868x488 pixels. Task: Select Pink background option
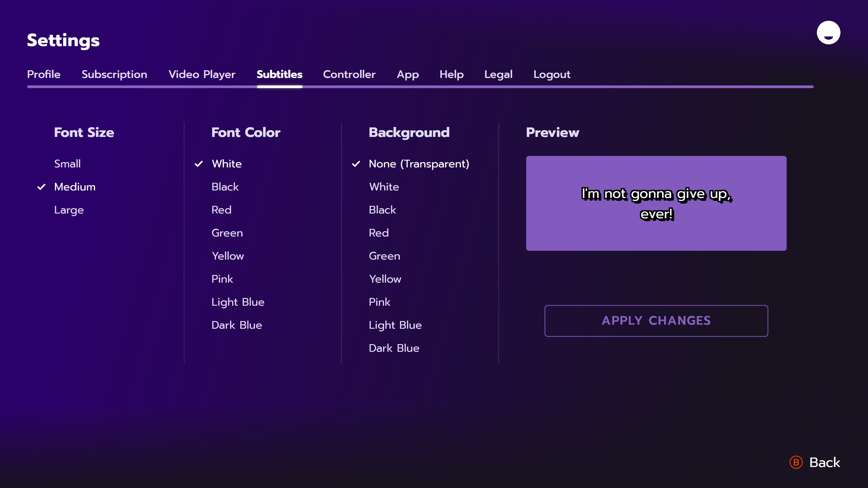(x=380, y=302)
